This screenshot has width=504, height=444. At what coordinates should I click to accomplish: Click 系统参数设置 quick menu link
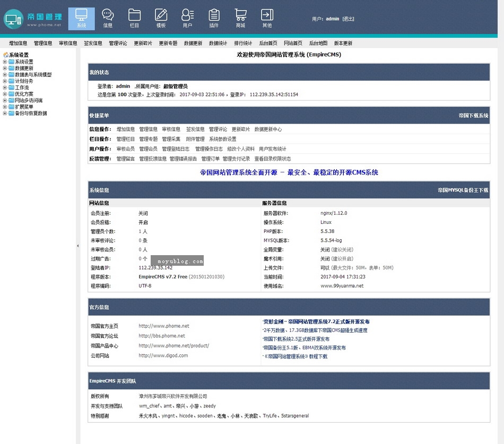[223, 139]
